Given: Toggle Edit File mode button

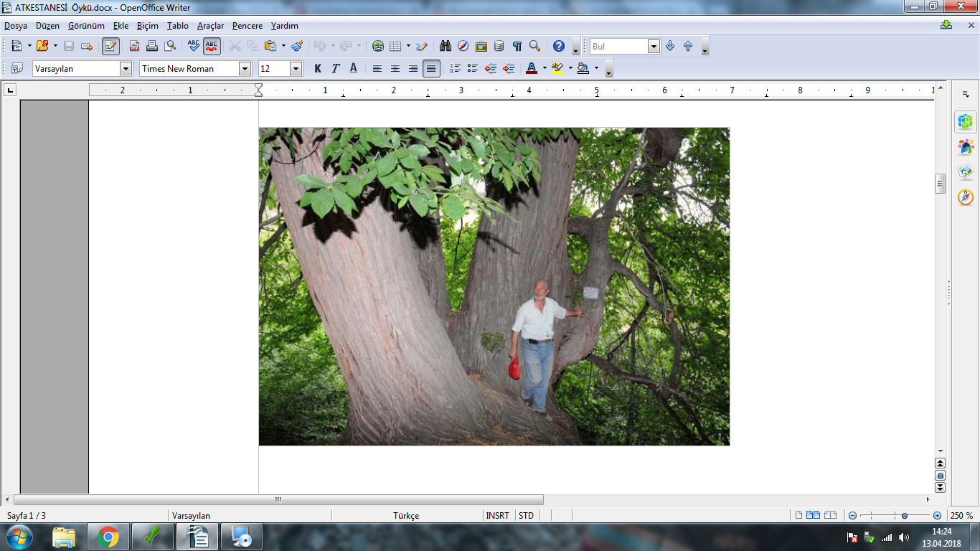Looking at the screenshot, I should tap(110, 46).
